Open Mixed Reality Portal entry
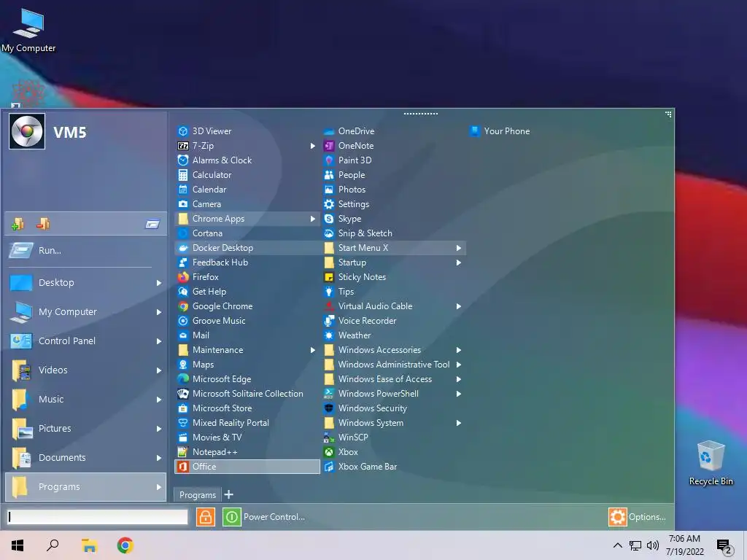747x560 pixels. [223, 423]
